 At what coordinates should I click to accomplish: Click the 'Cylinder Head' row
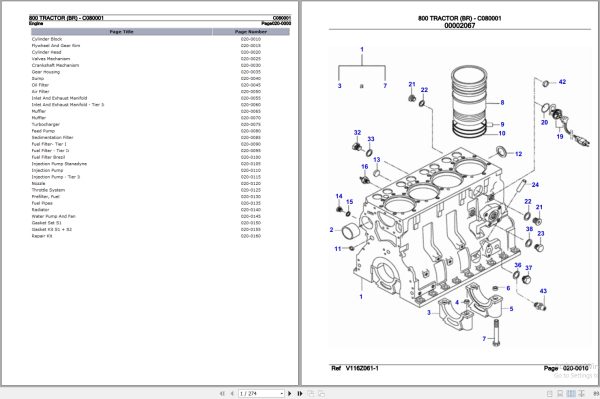coord(160,52)
